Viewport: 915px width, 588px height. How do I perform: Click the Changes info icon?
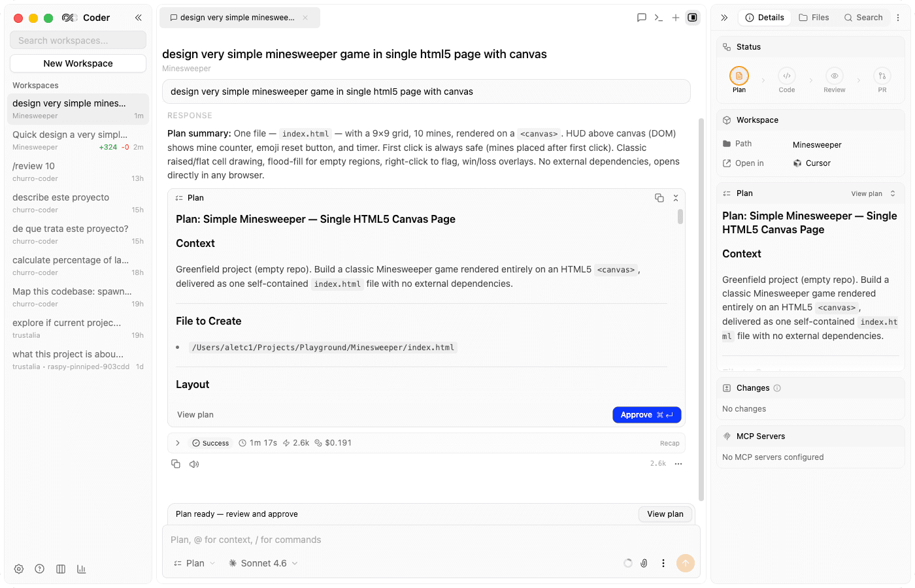pos(777,388)
